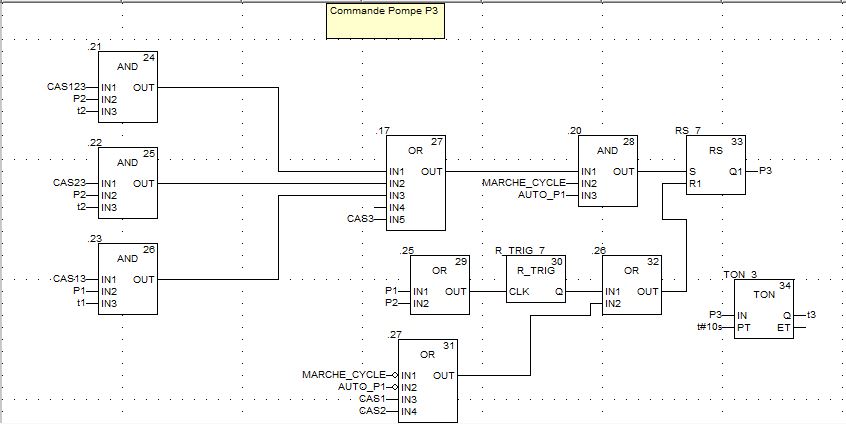The image size is (846, 424).
Task: Click AND block number 28
Action: coord(608,171)
